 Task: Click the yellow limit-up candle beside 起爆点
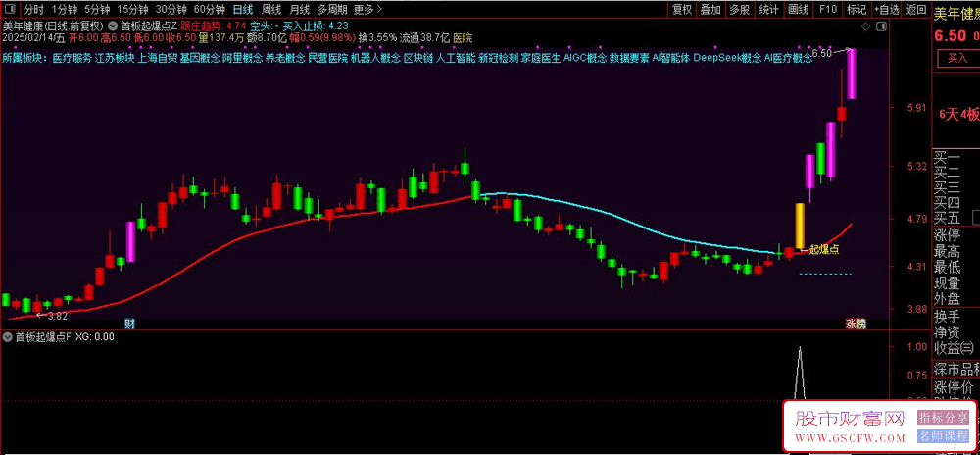pos(800,226)
